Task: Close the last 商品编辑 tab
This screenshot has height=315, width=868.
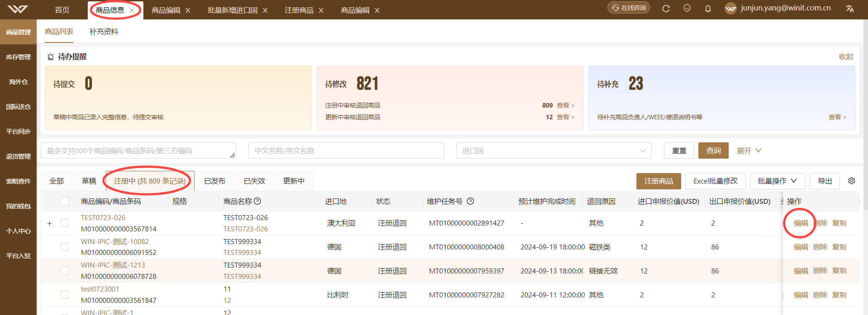Action: pyautogui.click(x=377, y=10)
